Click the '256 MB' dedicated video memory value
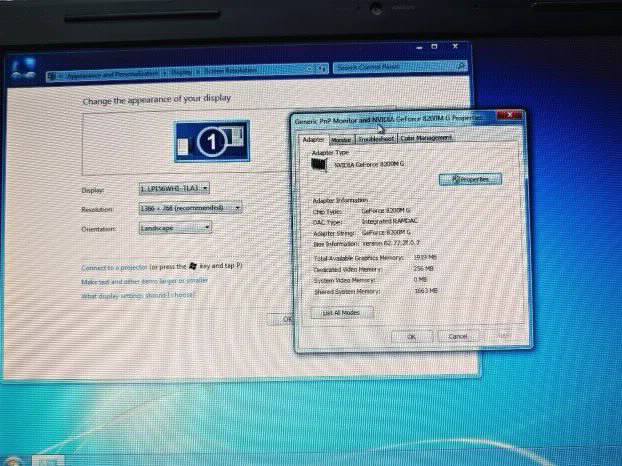The image size is (622, 466). click(x=424, y=268)
